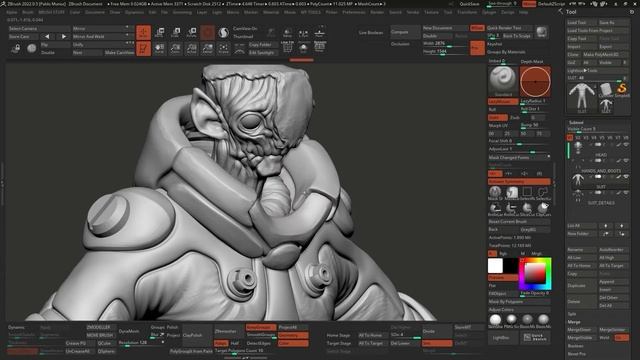Open Lightbox Tools browser

click(598, 71)
